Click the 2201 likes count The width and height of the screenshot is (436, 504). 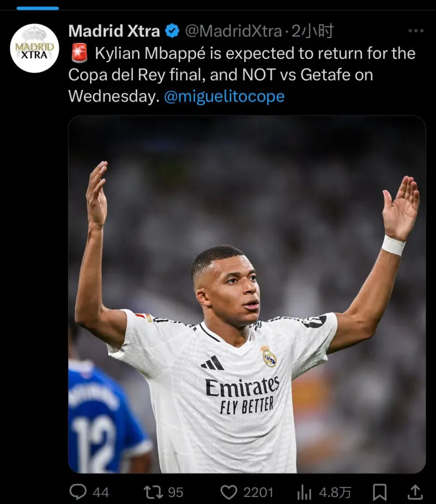[x=258, y=493]
